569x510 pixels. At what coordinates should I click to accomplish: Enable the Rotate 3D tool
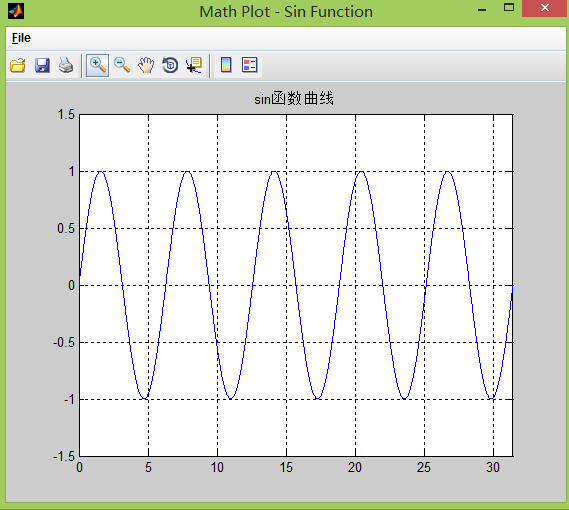(x=170, y=66)
